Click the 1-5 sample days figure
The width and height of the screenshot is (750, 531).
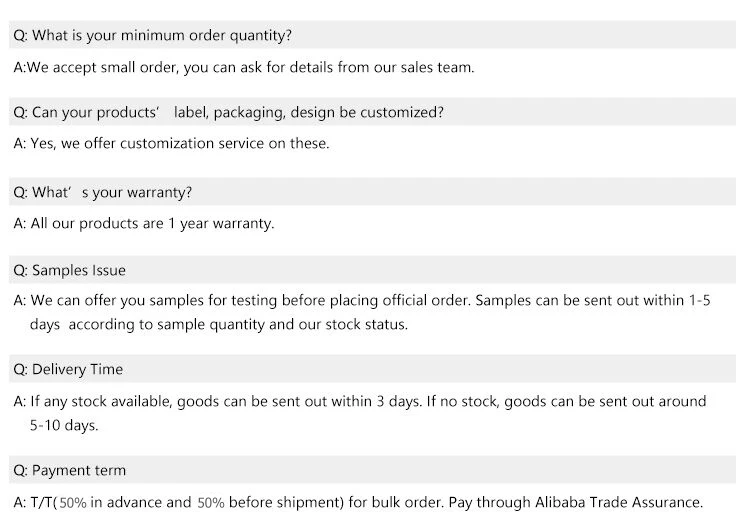pyautogui.click(x=700, y=300)
